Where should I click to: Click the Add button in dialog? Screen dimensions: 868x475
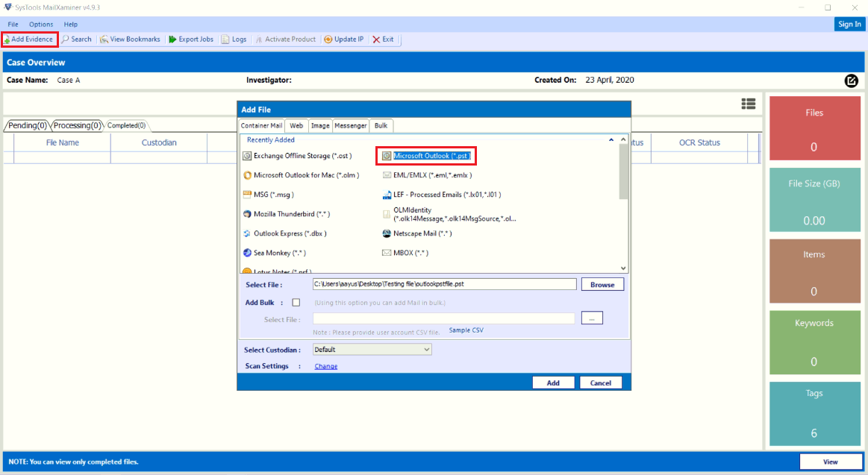tap(553, 383)
